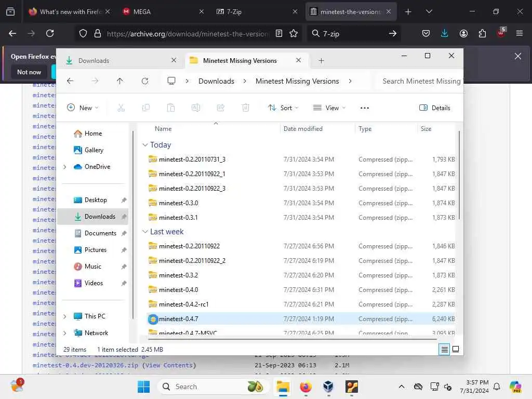Toggle the Details pane button
This screenshot has width=532, height=399.
point(435,108)
